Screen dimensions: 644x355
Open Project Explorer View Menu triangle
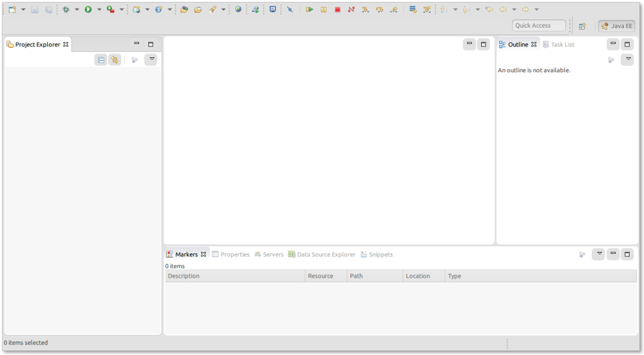[x=152, y=60]
